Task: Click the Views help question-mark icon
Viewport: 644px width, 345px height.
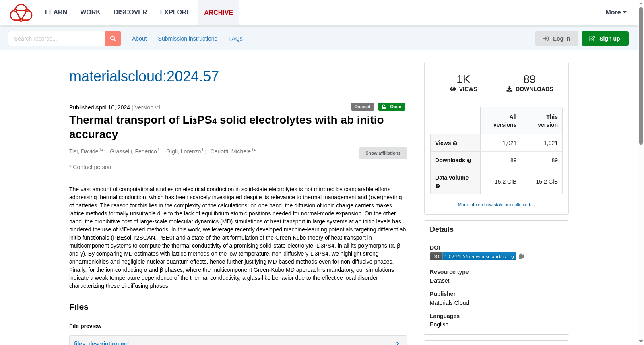Action: [x=455, y=143]
